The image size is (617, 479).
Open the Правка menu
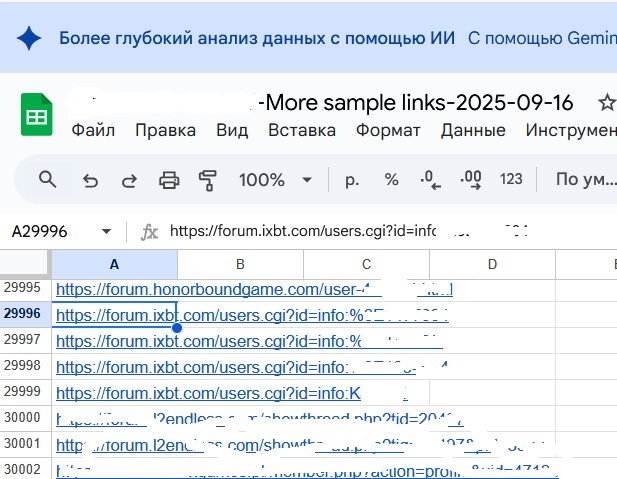click(165, 130)
